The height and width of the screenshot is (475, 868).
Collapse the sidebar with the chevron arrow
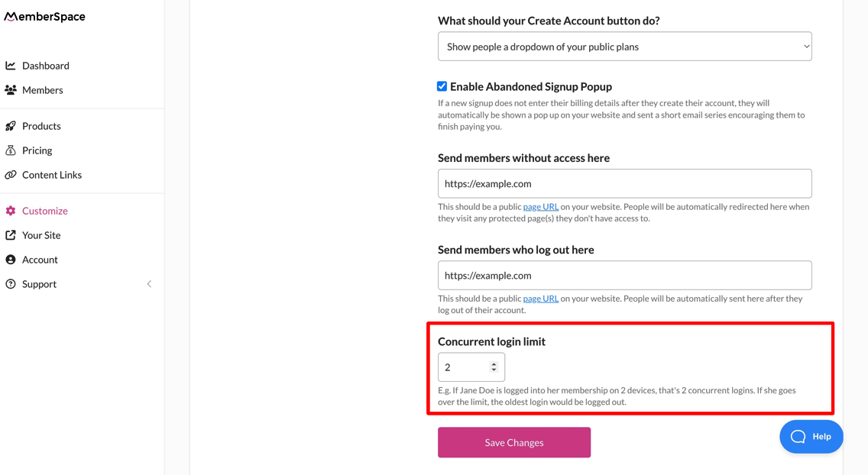(149, 284)
